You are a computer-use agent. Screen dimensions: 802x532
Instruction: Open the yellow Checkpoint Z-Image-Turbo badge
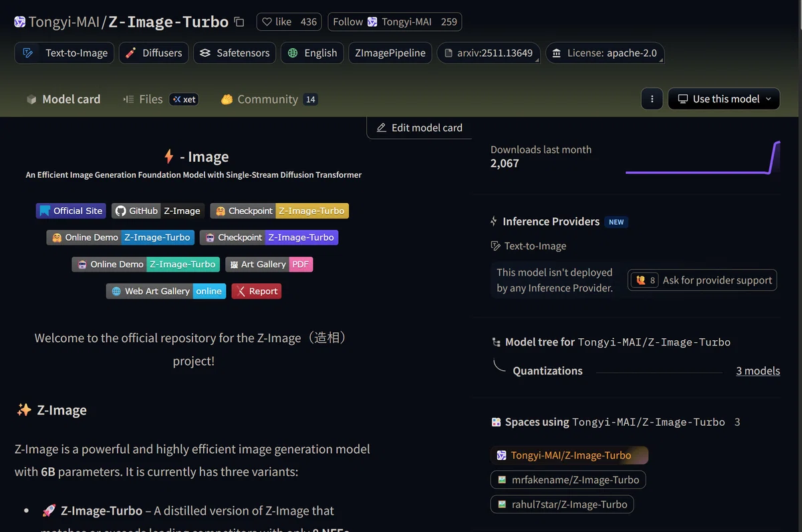[279, 211]
